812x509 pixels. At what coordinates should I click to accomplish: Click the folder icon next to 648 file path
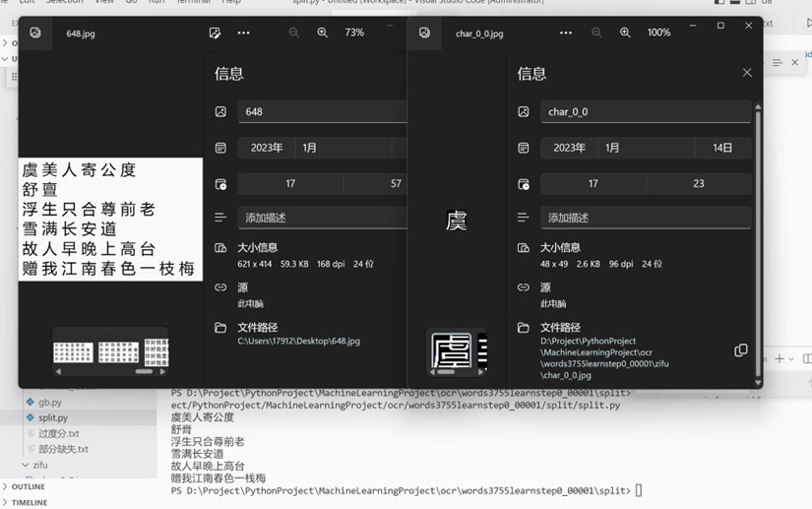click(x=220, y=328)
